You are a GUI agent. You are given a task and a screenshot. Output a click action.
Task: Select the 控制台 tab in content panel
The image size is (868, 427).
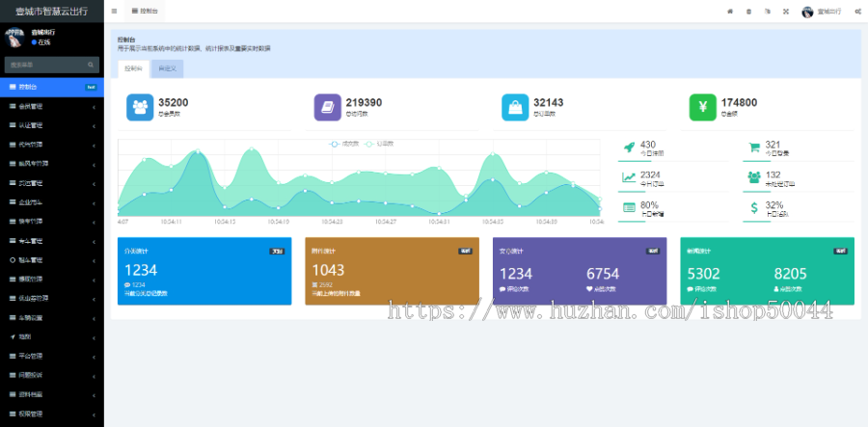pyautogui.click(x=133, y=69)
